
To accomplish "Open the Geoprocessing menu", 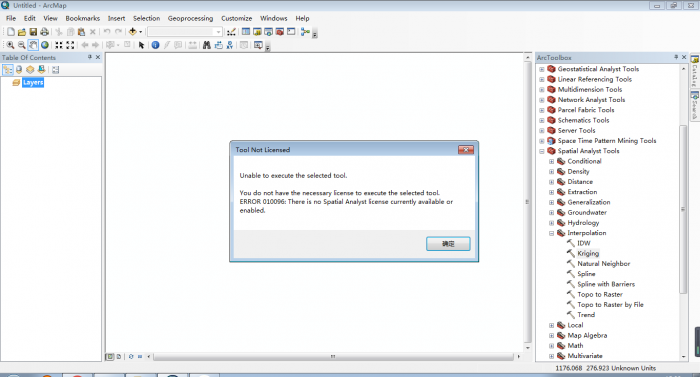I will coord(190,18).
